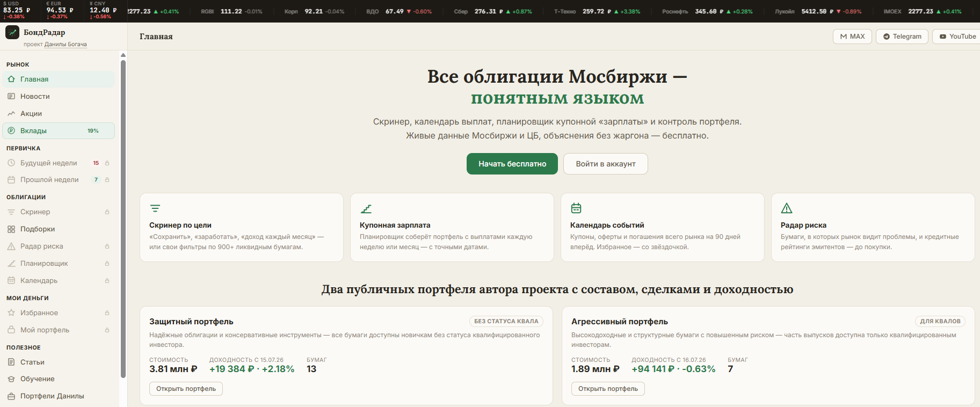Click the Начать бесплатно button
This screenshot has height=407, width=980.
[512, 164]
